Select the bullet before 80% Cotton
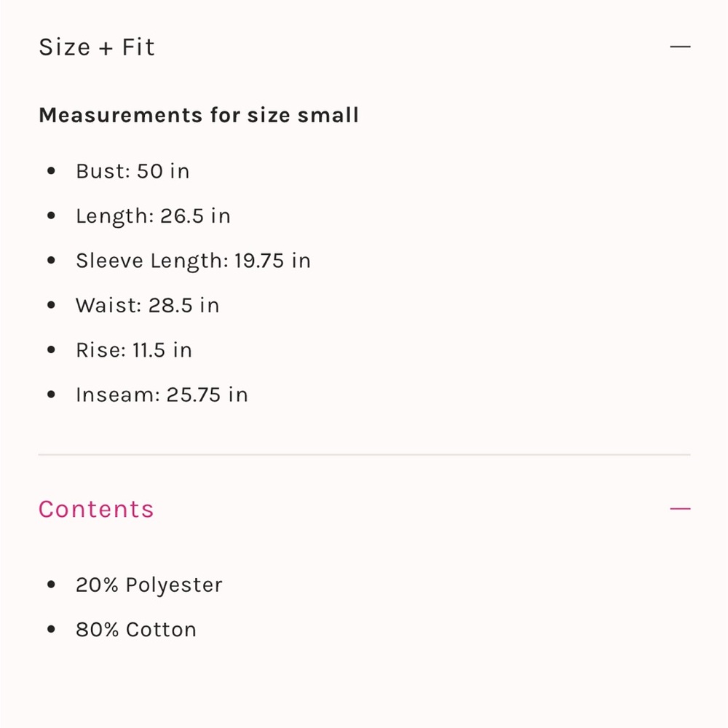728x728 pixels. click(51, 630)
